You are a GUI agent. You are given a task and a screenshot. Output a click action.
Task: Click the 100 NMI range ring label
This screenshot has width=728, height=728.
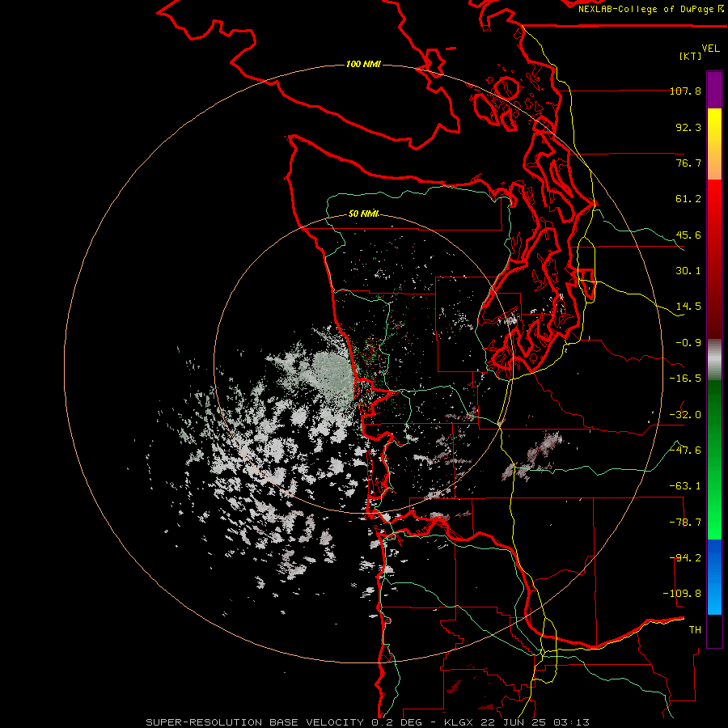[x=363, y=64]
